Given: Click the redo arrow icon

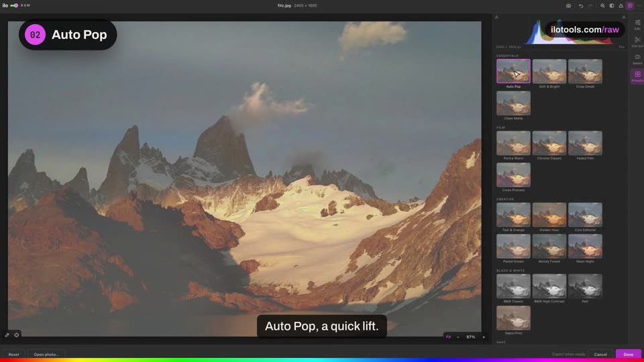Looking at the screenshot, I should tap(590, 6).
